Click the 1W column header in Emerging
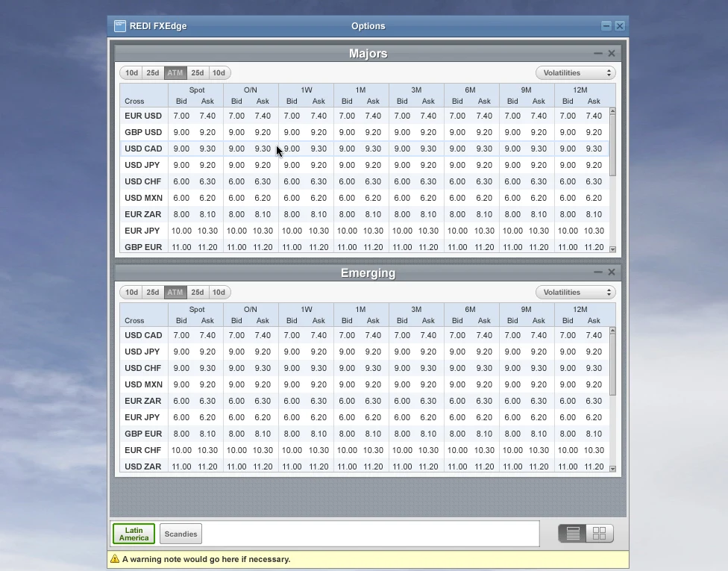The image size is (728, 571). pos(307,310)
